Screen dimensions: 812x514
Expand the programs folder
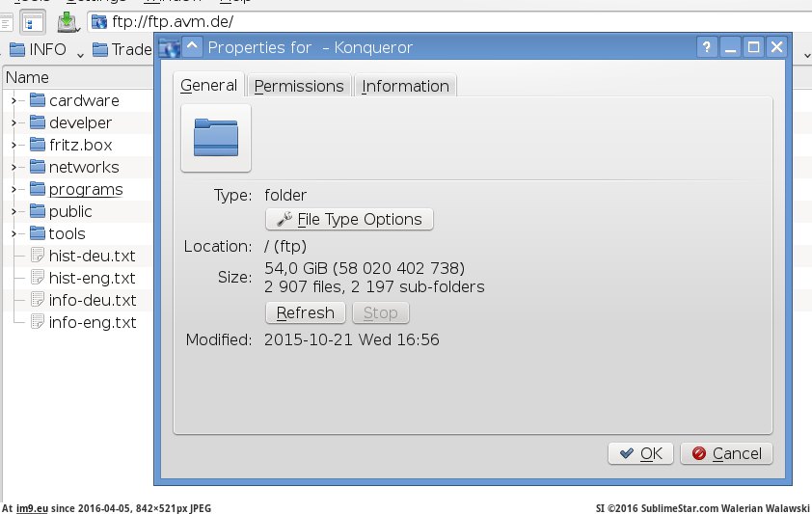pyautogui.click(x=14, y=189)
